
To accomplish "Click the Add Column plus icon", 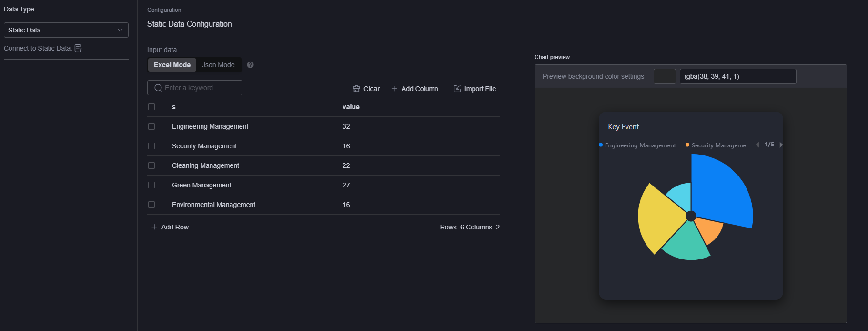I will click(394, 89).
